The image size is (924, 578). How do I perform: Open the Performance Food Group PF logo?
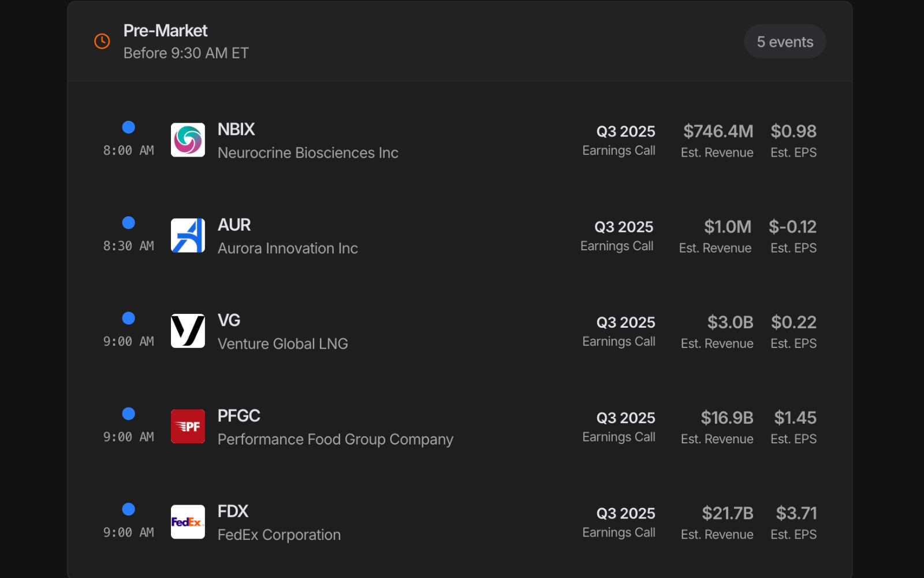click(x=188, y=427)
